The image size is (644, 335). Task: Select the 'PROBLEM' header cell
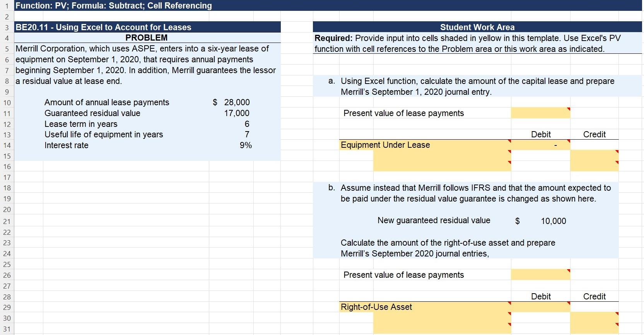(x=147, y=38)
